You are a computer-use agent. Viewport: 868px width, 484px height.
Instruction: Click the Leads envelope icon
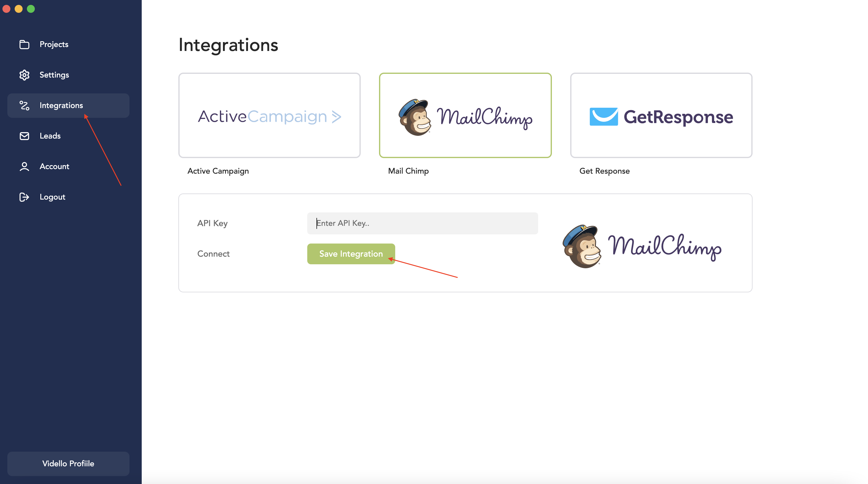coord(24,136)
